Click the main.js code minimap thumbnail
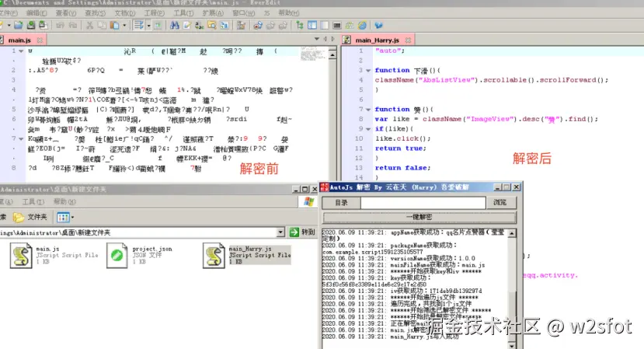Viewport: 644px width, 349px height. point(314,54)
